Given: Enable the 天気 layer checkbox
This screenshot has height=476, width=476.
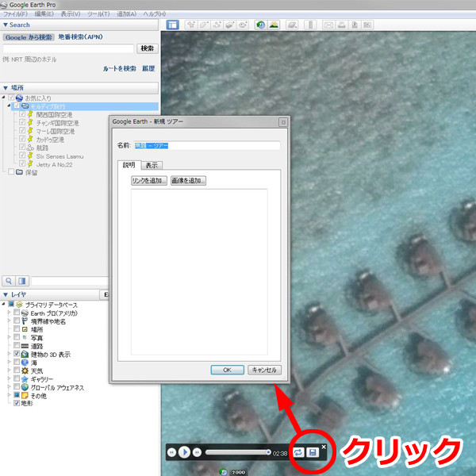Looking at the screenshot, I should click(17, 370).
